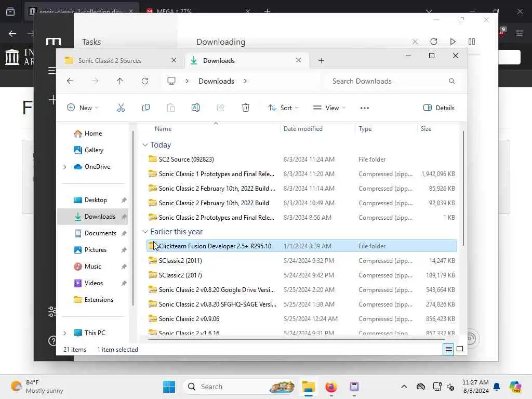Click the Rename icon in the toolbar
Image resolution: width=532 pixels, height=399 pixels.
pos(196,108)
